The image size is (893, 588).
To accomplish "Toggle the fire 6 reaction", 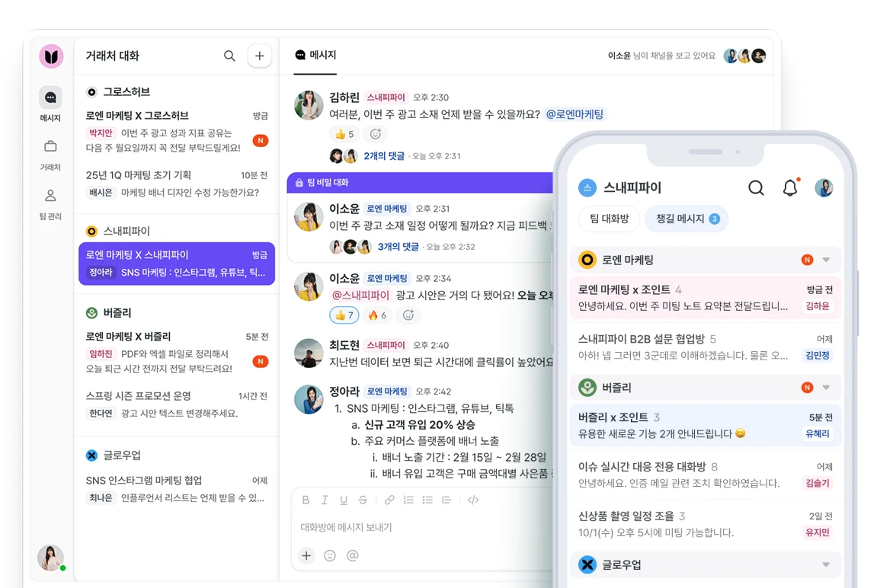I will 377,315.
